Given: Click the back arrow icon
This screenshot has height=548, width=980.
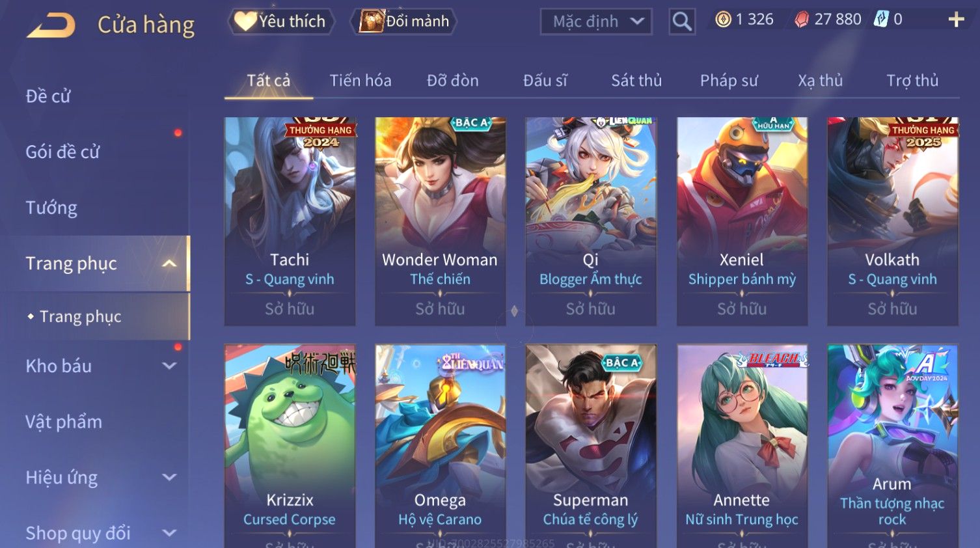Looking at the screenshot, I should pyautogui.click(x=51, y=25).
